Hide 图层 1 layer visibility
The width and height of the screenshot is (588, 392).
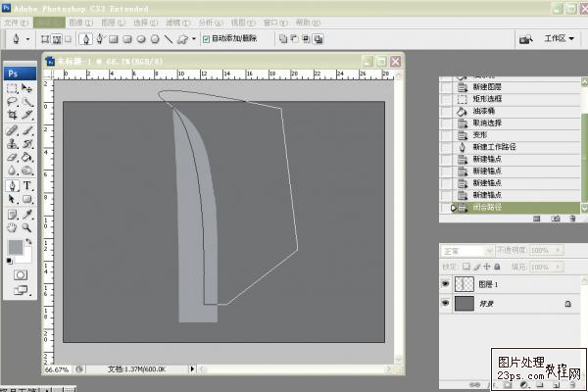(x=445, y=284)
